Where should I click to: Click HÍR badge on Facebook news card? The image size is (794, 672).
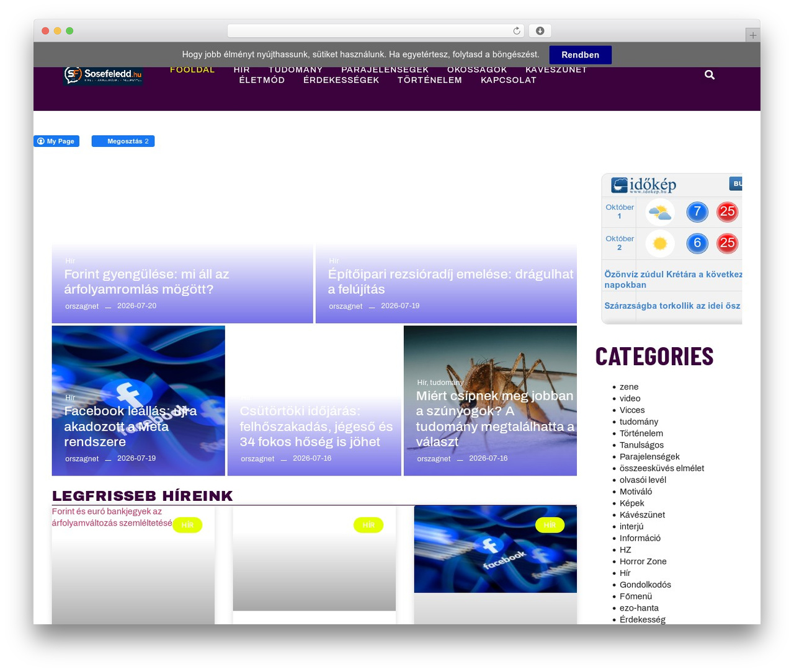click(550, 525)
